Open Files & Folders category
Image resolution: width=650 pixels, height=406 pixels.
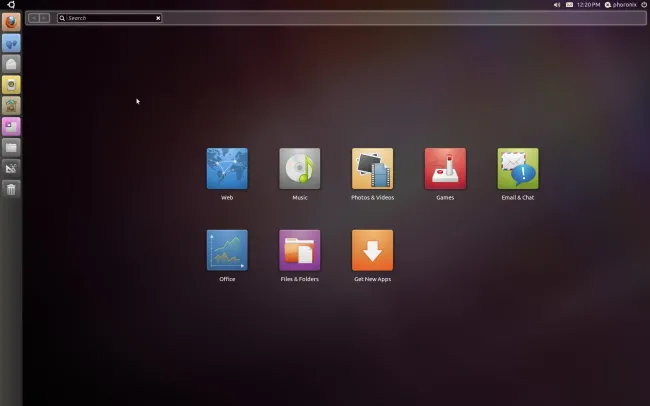pos(300,250)
